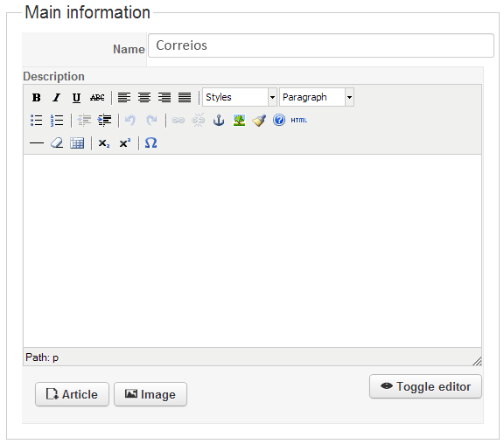504x444 pixels.
Task: Center align the text
Action: pyautogui.click(x=144, y=97)
